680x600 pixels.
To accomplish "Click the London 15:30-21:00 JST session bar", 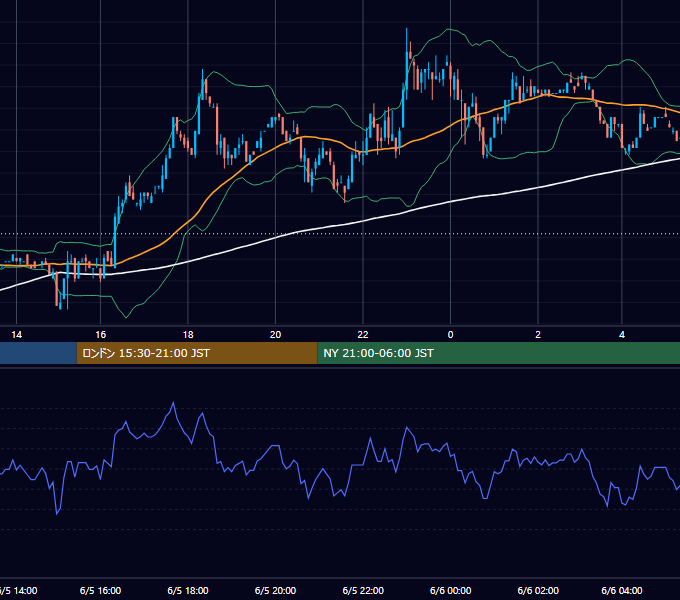I will click(x=197, y=353).
